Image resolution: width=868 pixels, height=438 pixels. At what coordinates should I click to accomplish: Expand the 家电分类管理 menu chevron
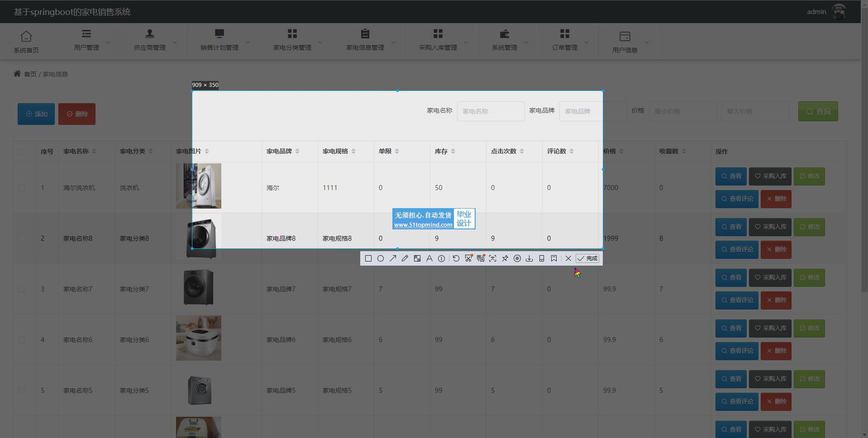[320, 42]
